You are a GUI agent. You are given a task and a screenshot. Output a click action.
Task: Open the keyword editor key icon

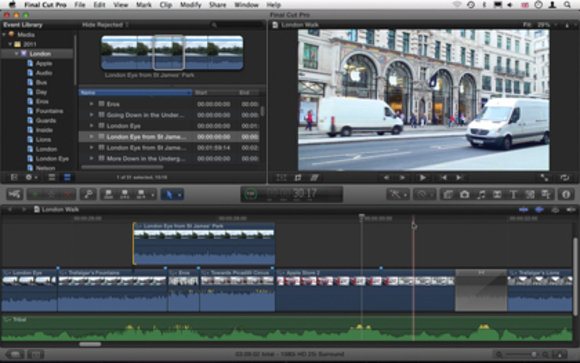coord(88,194)
